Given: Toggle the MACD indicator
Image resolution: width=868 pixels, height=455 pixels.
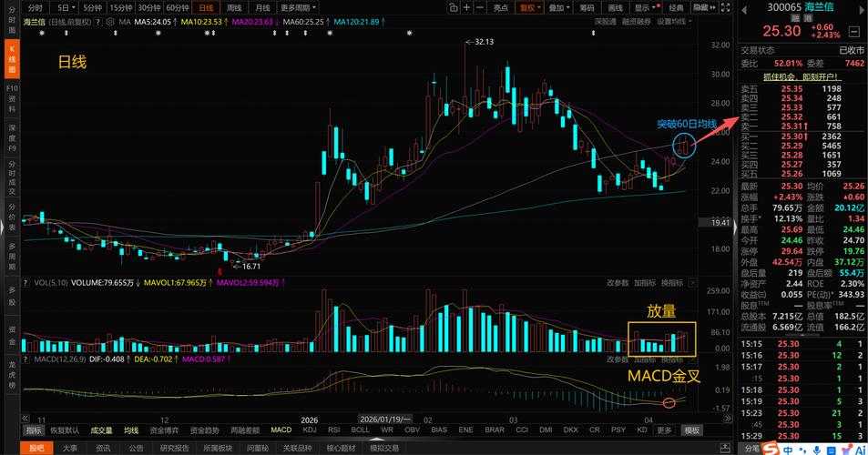Looking at the screenshot, I should pyautogui.click(x=281, y=430).
